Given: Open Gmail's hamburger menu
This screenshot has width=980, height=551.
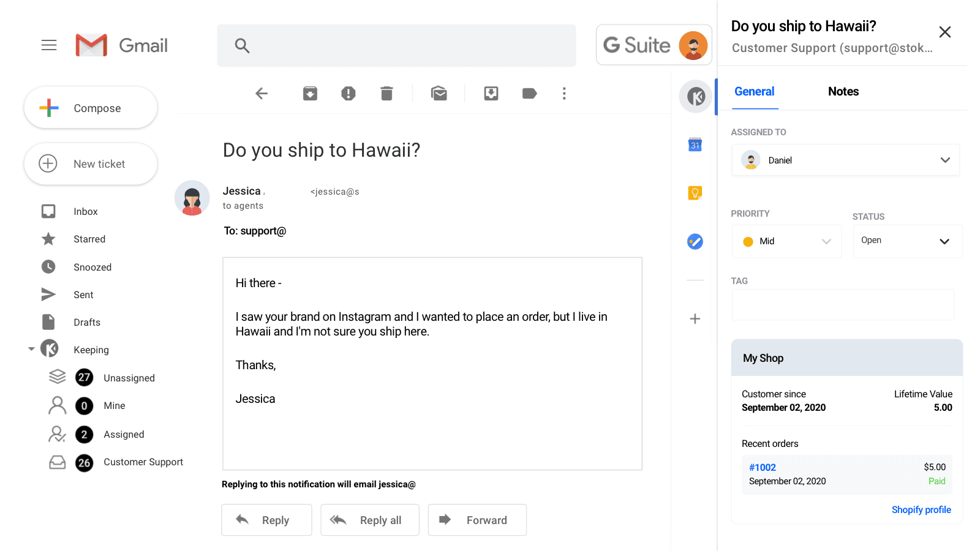Looking at the screenshot, I should pyautogui.click(x=49, y=45).
